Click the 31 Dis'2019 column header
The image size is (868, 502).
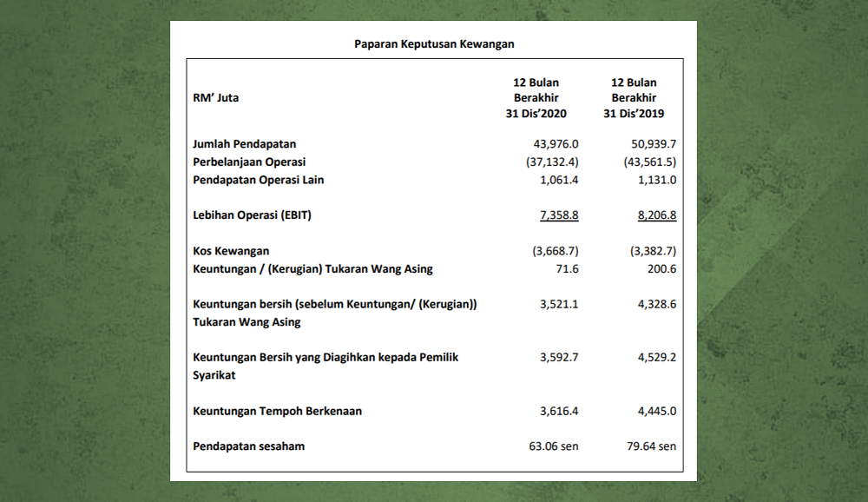point(634,98)
